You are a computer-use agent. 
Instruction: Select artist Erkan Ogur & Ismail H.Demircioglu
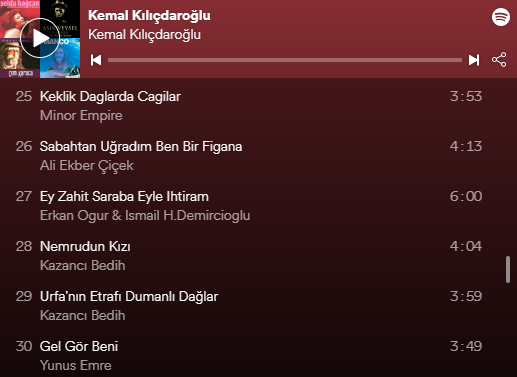(145, 216)
